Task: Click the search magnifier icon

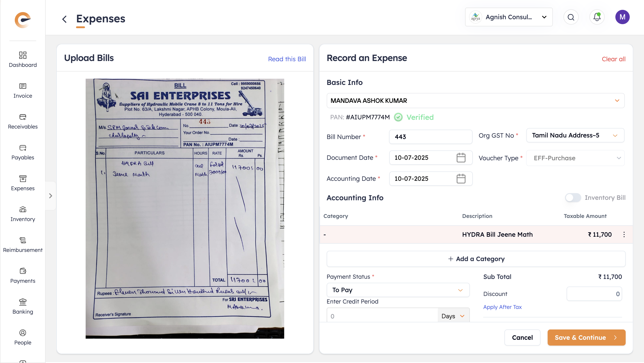Action: (571, 17)
